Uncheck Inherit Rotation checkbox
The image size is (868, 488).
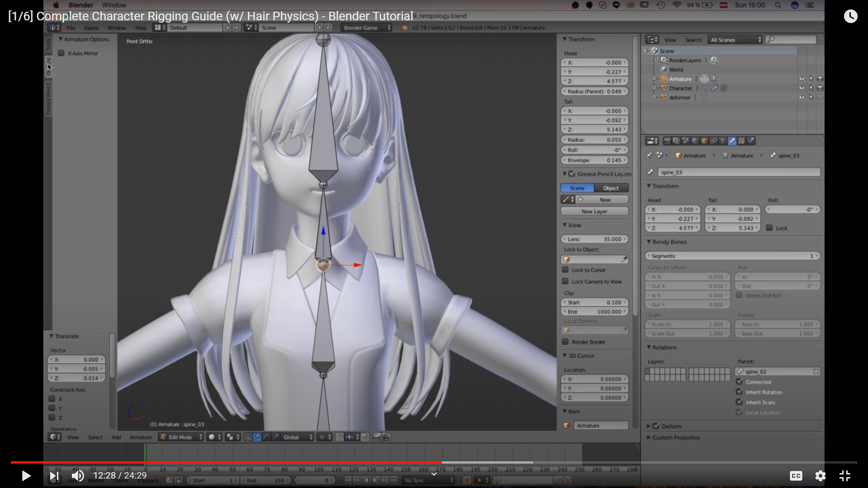pos(740,392)
